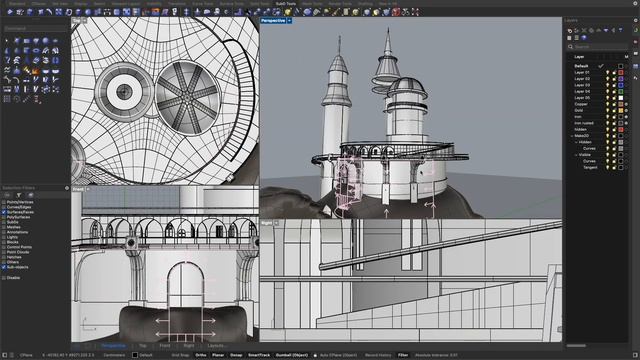Collapse the Visible sublayer under Make2D

point(576,155)
